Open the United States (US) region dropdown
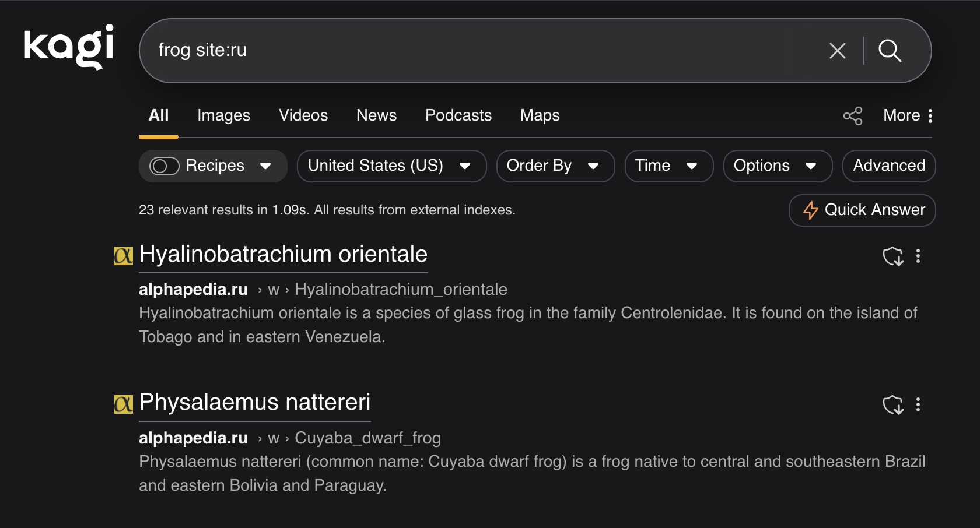980x528 pixels. 391,166
